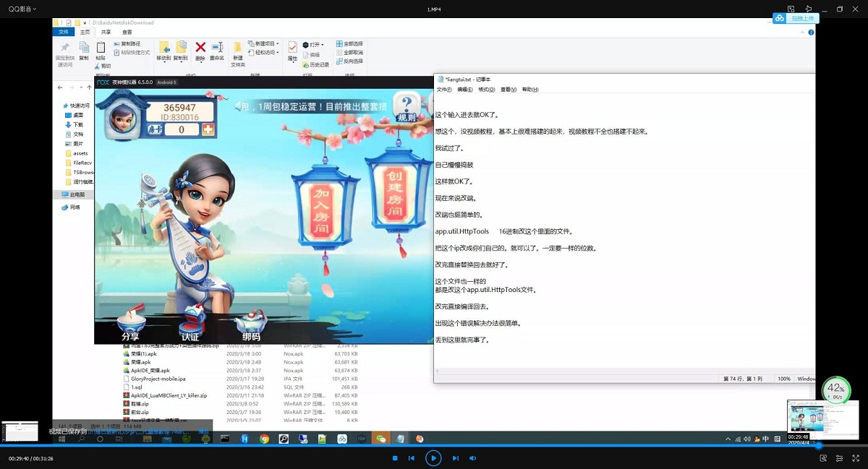
Task: Toggle fullscreen mode in the player
Action: 856,458
